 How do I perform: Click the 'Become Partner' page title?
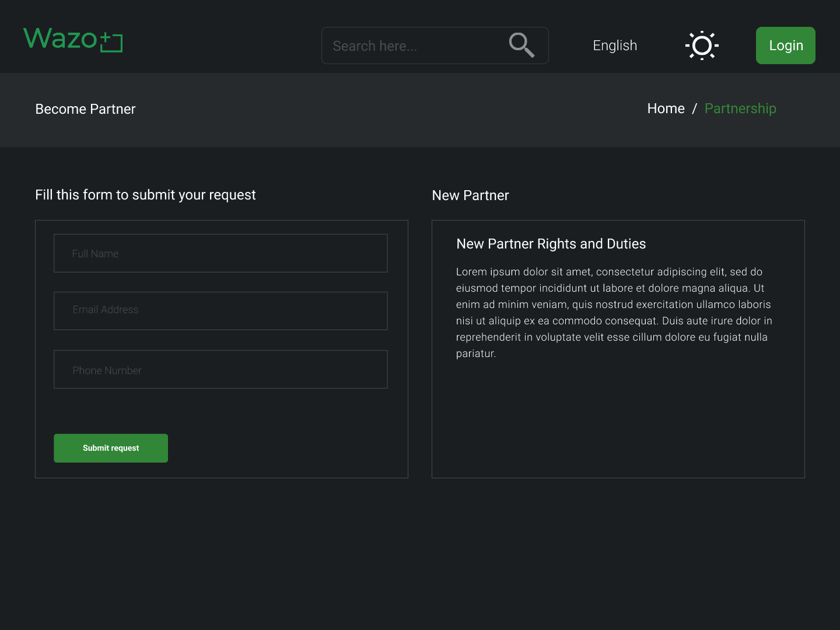pos(85,109)
